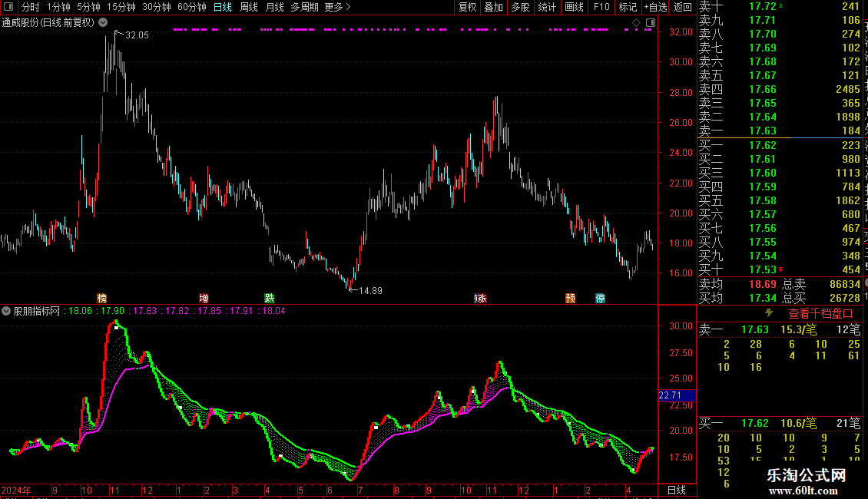Click the blue 22.71 price axis tag

pyautogui.click(x=677, y=395)
